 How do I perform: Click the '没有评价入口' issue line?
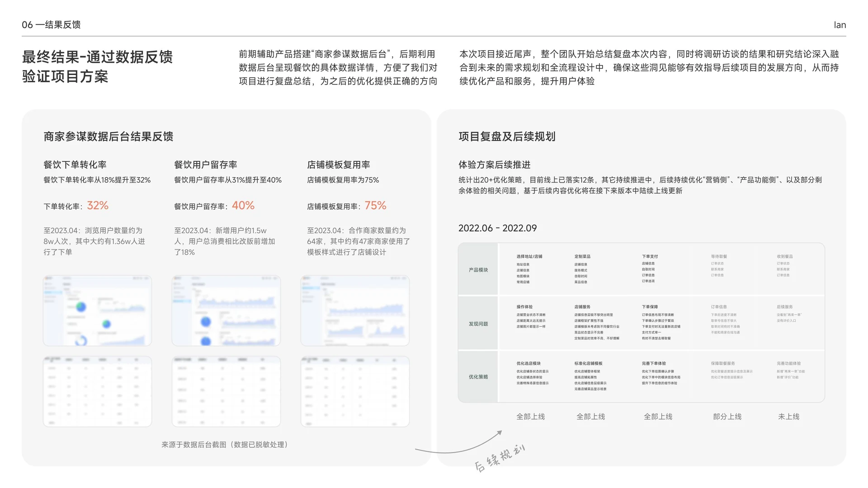pyautogui.click(x=787, y=321)
